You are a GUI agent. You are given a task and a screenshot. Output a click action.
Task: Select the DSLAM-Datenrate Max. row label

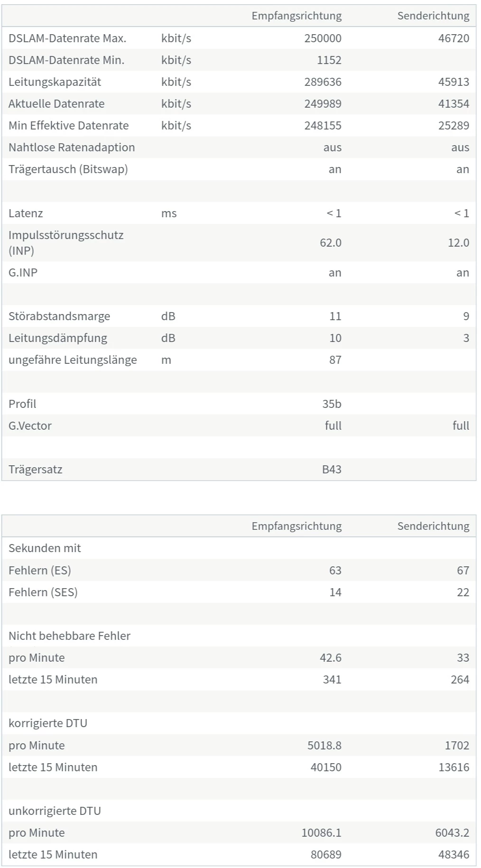click(x=67, y=38)
